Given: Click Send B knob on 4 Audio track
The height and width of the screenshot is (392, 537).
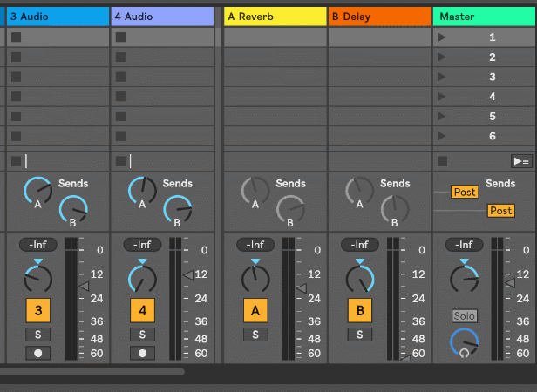Looking at the screenshot, I should (177, 209).
